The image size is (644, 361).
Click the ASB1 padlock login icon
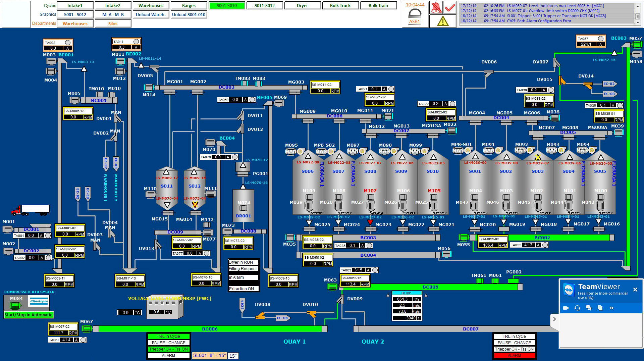tap(415, 14)
